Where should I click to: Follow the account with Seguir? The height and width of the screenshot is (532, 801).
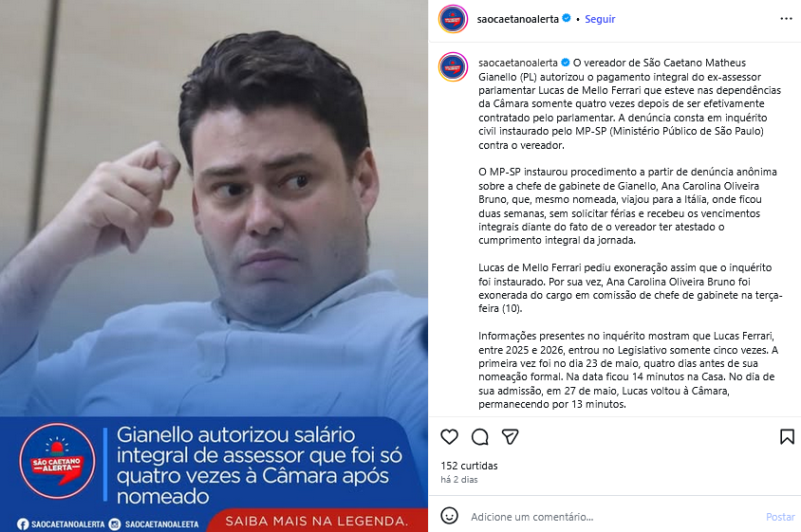pos(600,19)
